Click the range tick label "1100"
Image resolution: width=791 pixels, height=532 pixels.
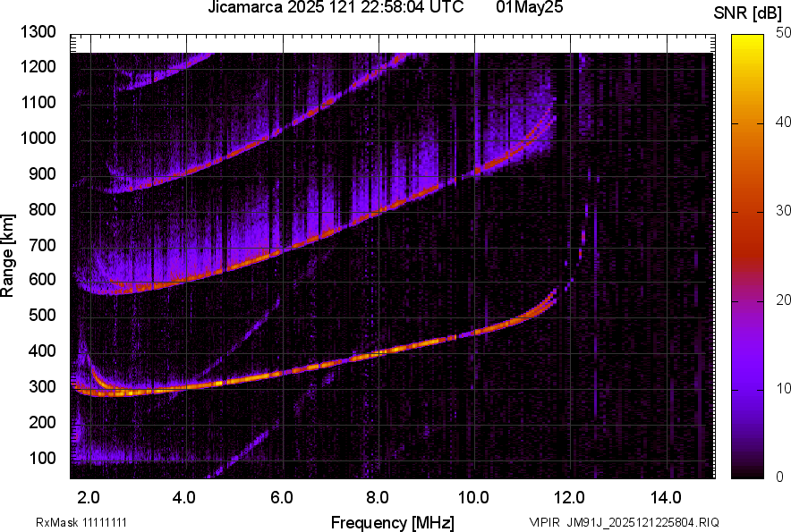click(x=38, y=102)
